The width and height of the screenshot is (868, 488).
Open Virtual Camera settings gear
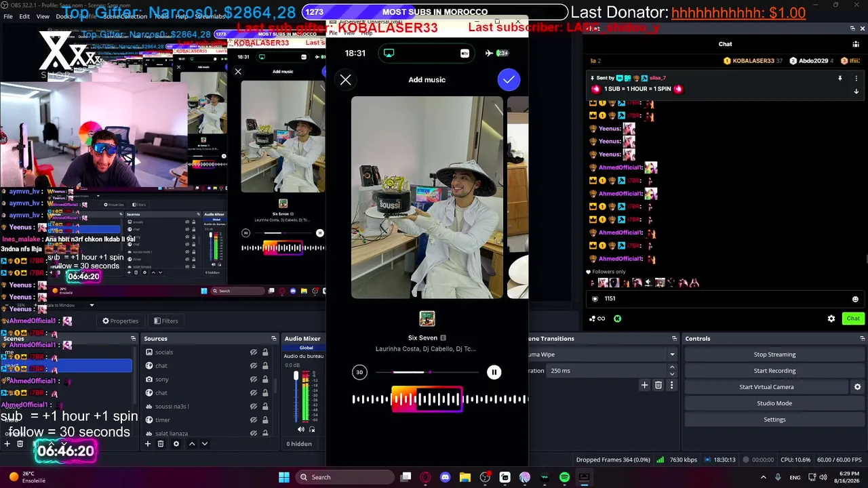(857, 387)
